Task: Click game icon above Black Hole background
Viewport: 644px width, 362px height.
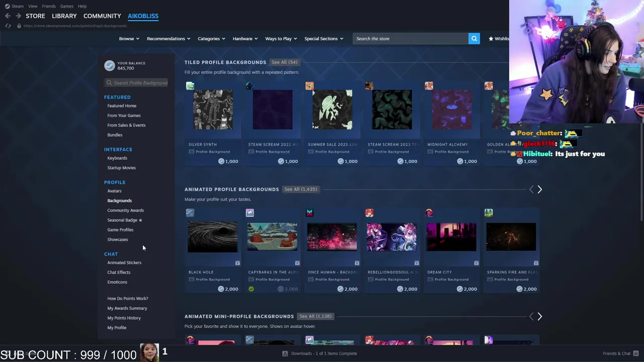Action: tap(190, 213)
